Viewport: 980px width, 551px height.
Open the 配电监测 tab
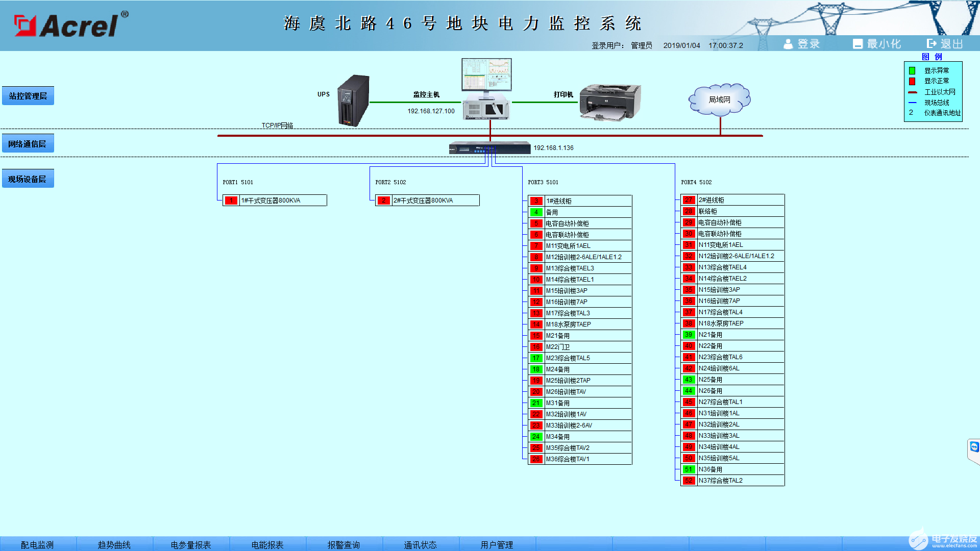coord(37,544)
